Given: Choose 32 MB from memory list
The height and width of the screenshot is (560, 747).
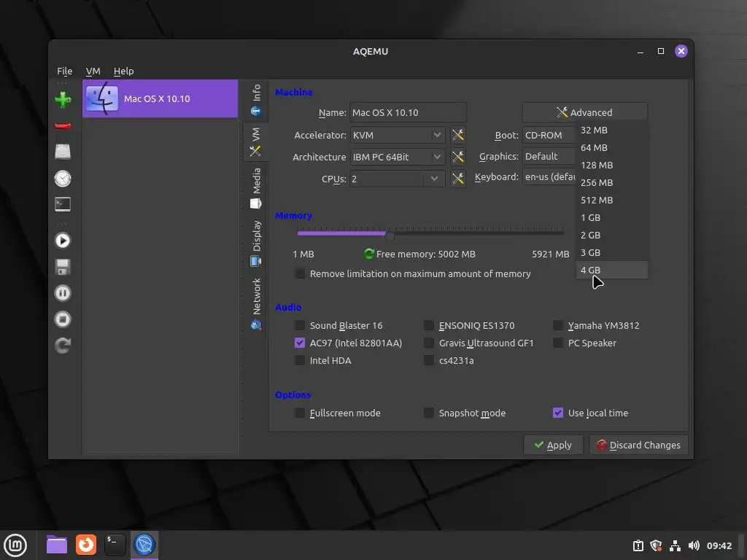Looking at the screenshot, I should tap(612, 130).
